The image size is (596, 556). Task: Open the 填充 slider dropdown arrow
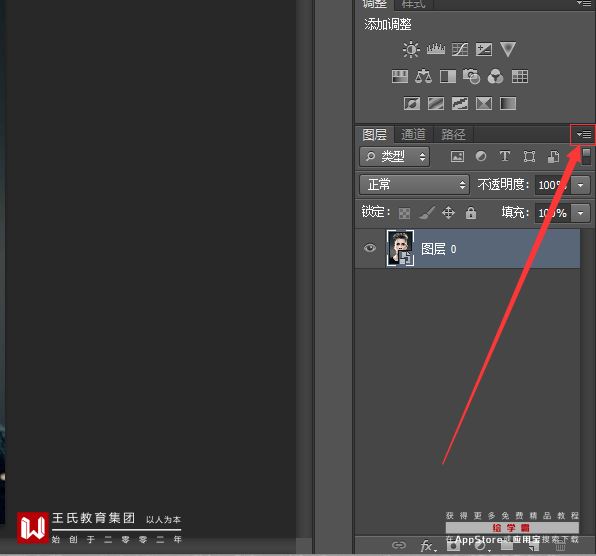pos(580,213)
